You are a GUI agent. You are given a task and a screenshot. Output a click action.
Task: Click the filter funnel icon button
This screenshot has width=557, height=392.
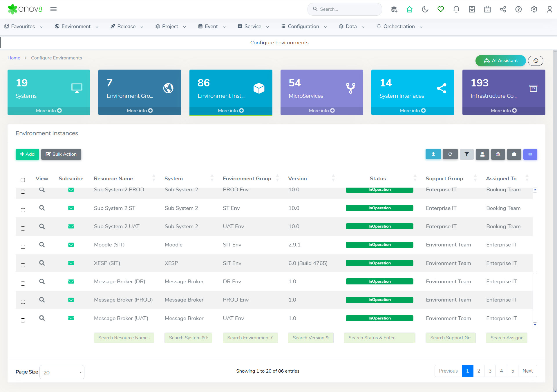point(466,154)
